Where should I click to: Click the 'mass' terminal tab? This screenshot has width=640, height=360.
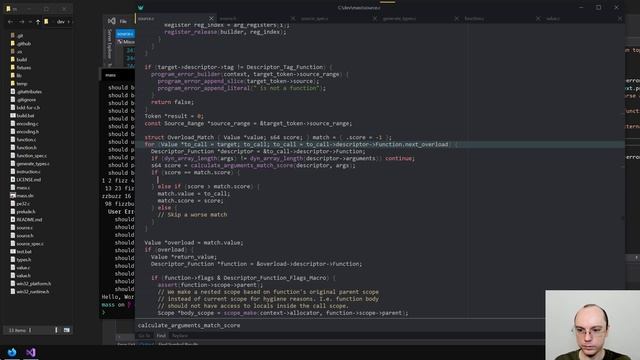tap(111, 75)
